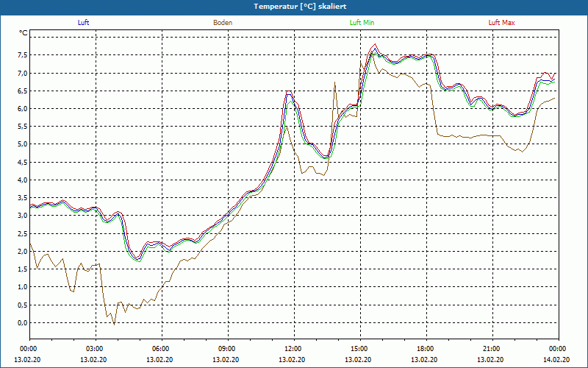Click the 15:00 time axis label
The height and width of the screenshot is (368, 588).
358,349
